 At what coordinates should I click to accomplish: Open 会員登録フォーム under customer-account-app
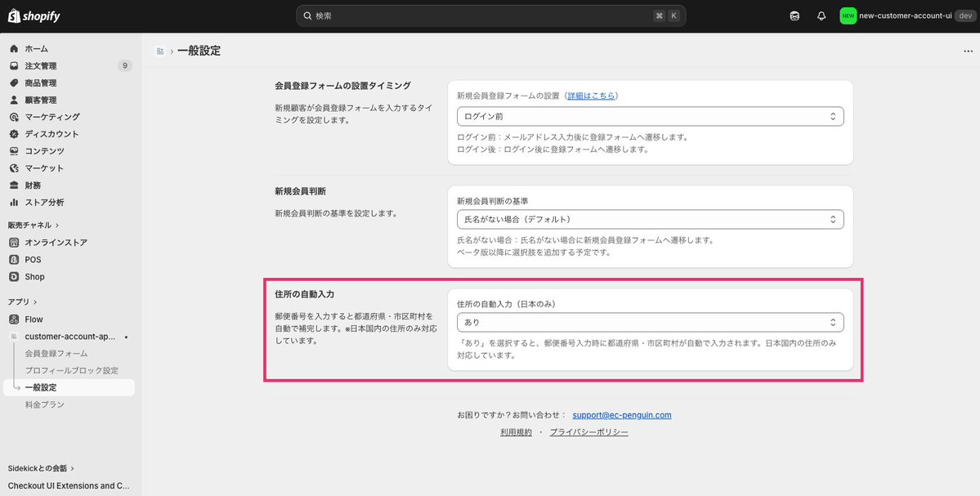[56, 353]
